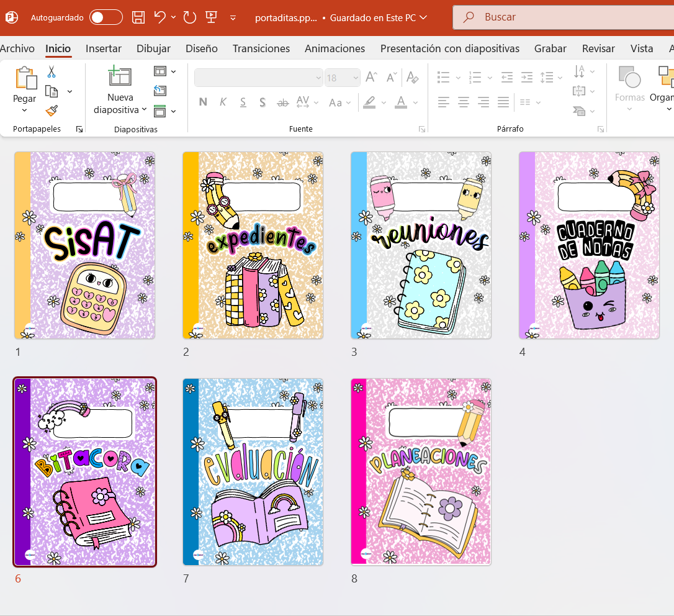Select the Format Painter brush
This screenshot has width=674, height=616.
(x=52, y=111)
